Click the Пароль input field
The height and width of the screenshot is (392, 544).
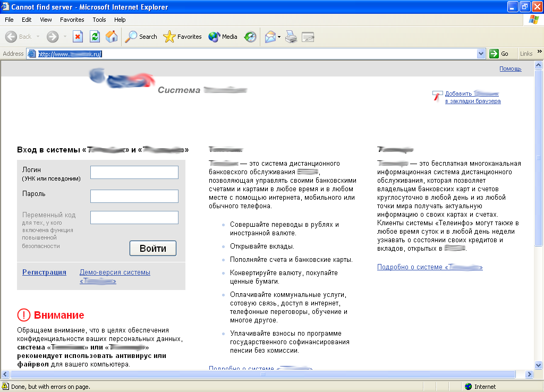point(134,196)
